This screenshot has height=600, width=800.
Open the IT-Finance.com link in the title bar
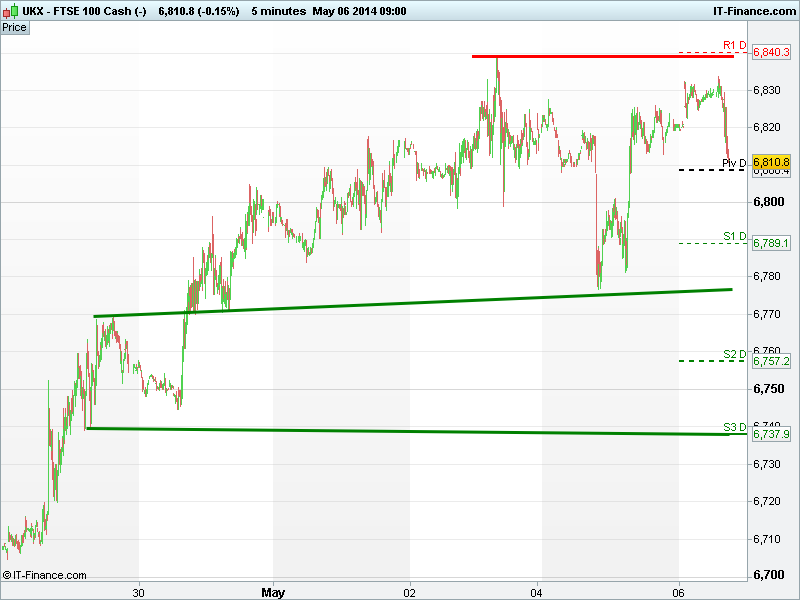click(754, 10)
